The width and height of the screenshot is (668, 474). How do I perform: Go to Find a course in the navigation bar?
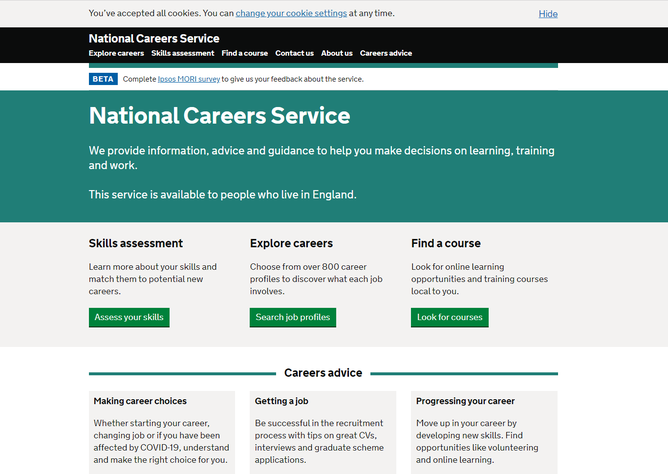coord(245,53)
